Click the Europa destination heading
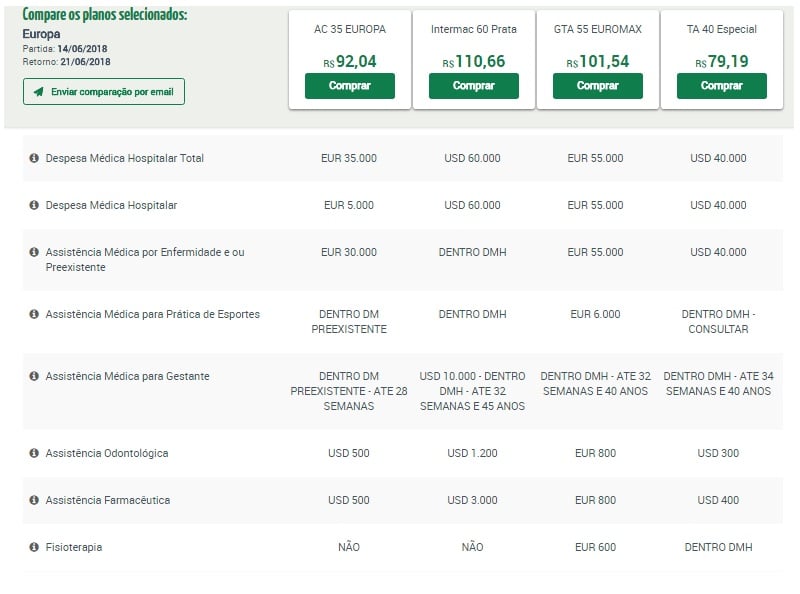Screen dimensions: 800x594 [41, 34]
